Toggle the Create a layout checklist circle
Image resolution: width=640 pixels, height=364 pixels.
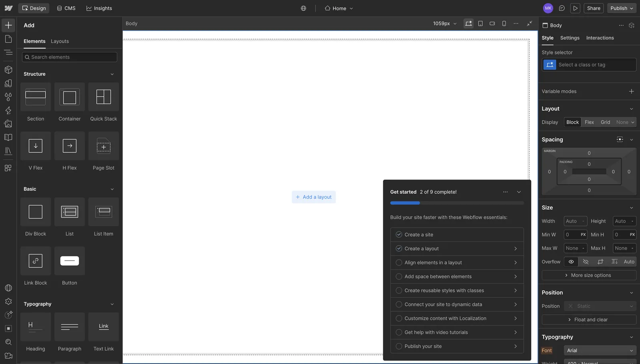pos(399,249)
